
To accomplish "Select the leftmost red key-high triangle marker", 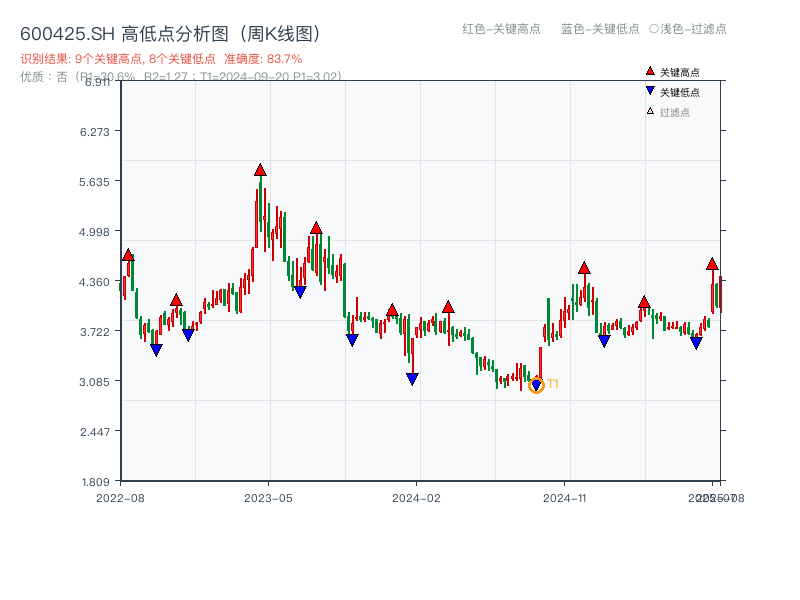I will [x=127, y=255].
